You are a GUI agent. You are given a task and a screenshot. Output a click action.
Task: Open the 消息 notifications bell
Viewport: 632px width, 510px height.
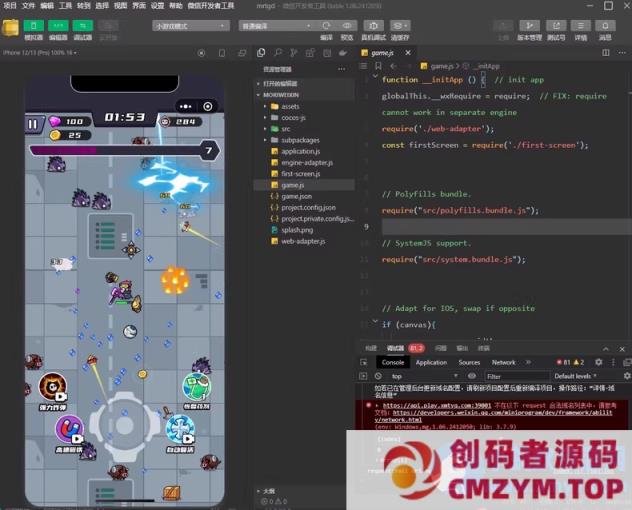(x=605, y=25)
